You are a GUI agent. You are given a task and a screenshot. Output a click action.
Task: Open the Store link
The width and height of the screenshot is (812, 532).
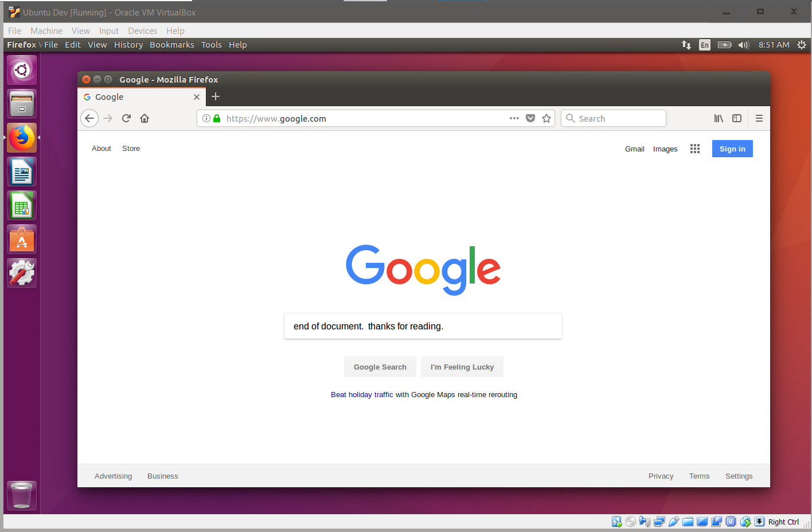pos(131,149)
